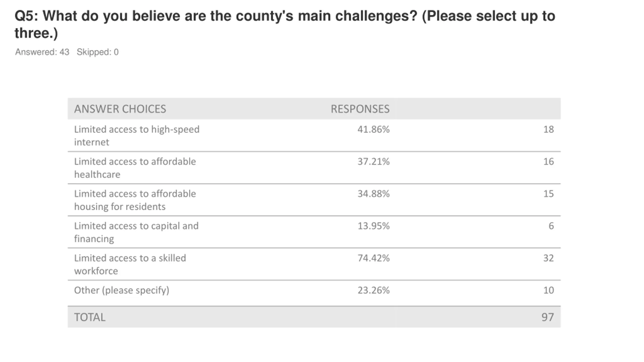Click the 23.26% percentage value
The image size is (644, 362).
pyautogui.click(x=374, y=290)
